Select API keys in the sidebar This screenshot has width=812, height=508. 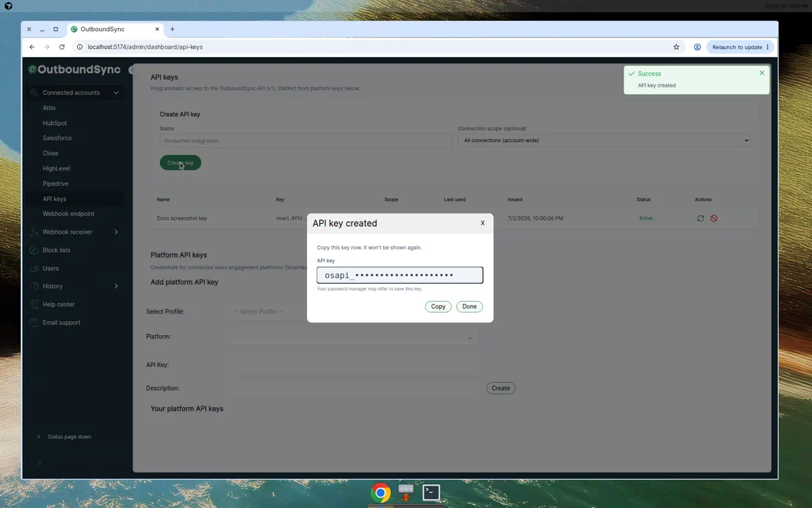point(55,199)
